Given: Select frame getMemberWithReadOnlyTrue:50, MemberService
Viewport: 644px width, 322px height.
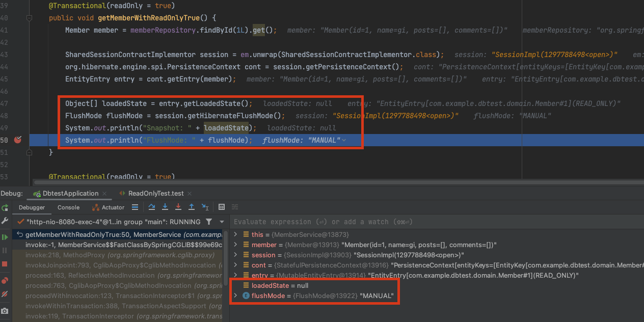Looking at the screenshot, I should (x=118, y=234).
